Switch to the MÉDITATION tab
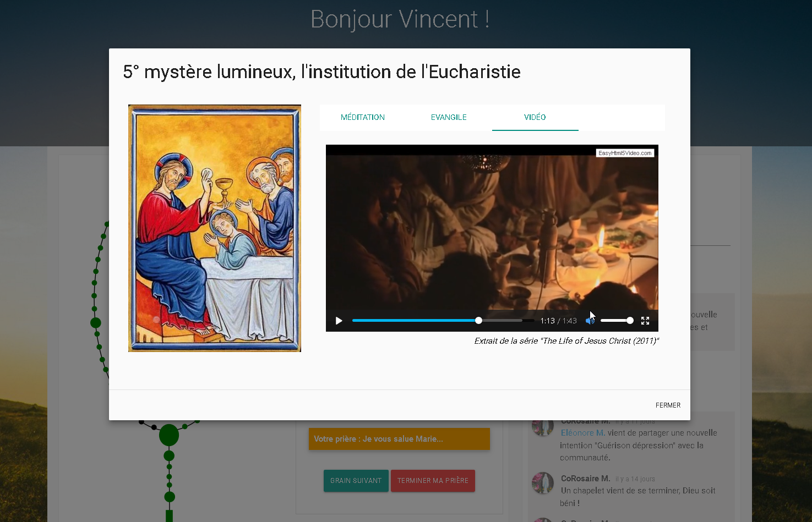The image size is (812, 522). tap(363, 117)
